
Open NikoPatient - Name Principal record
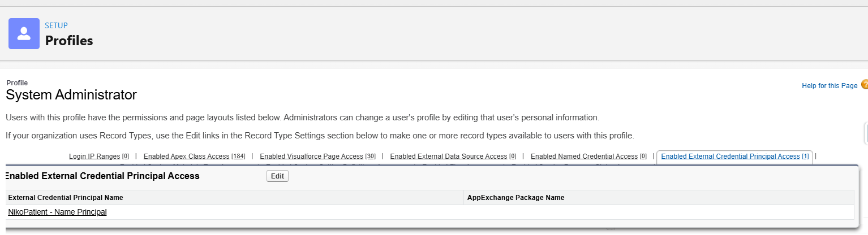pos(57,212)
